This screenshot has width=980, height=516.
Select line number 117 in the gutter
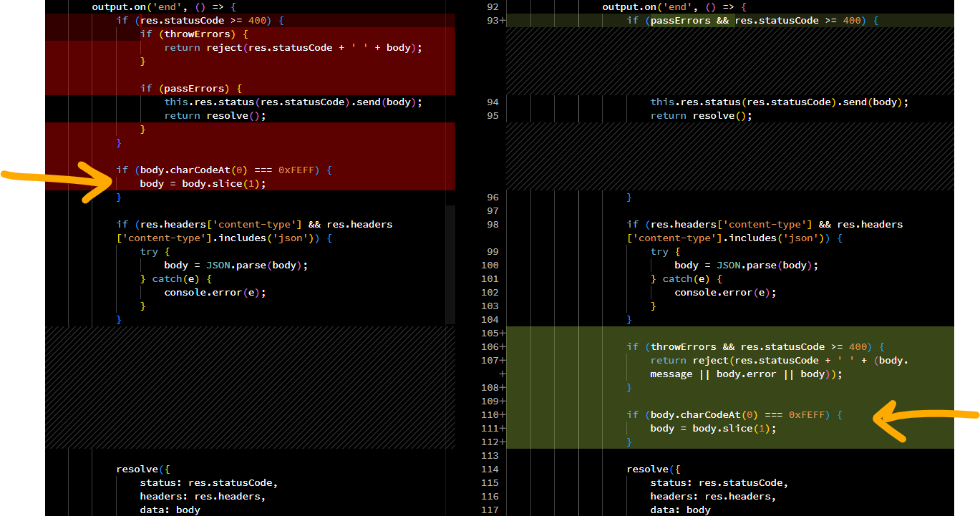pyautogui.click(x=491, y=510)
